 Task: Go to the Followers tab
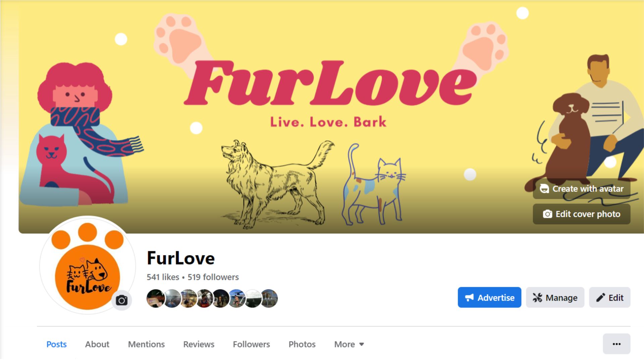[x=251, y=344]
